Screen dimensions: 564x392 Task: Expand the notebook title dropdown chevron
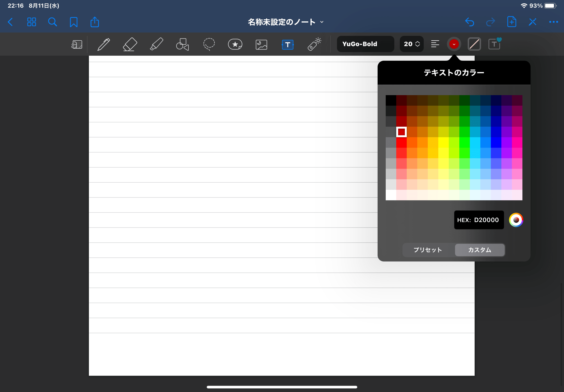tap(322, 22)
